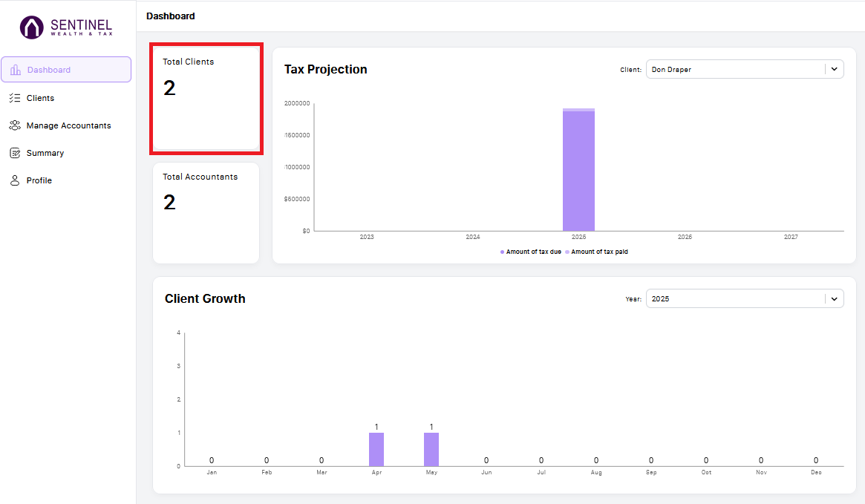Select the Total Accountants card
This screenshot has width=865, height=504.
206,213
